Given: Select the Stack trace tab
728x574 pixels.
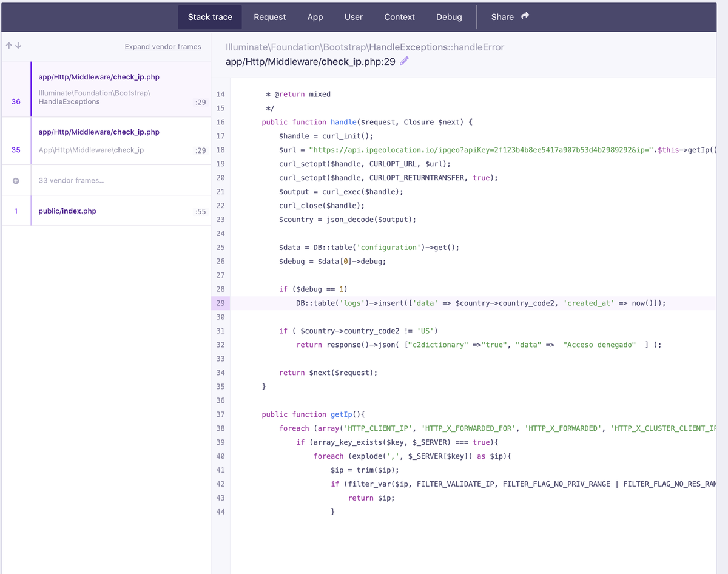Looking at the screenshot, I should click(210, 17).
